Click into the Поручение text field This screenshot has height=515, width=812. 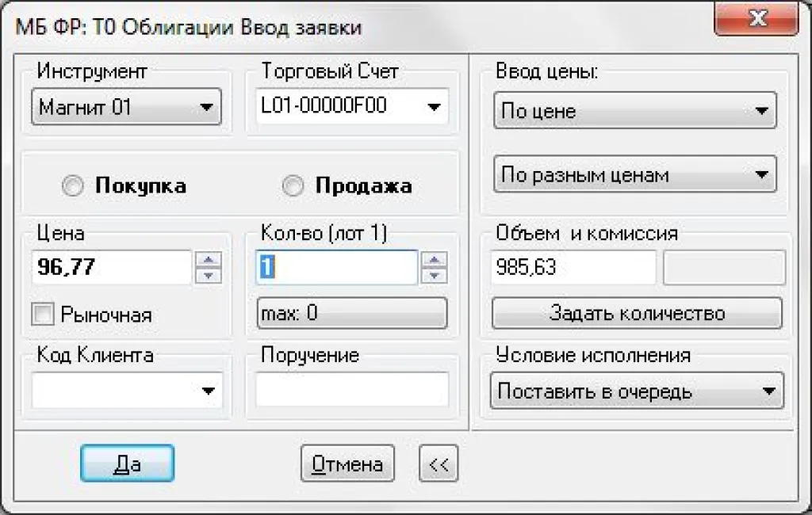click(351, 390)
